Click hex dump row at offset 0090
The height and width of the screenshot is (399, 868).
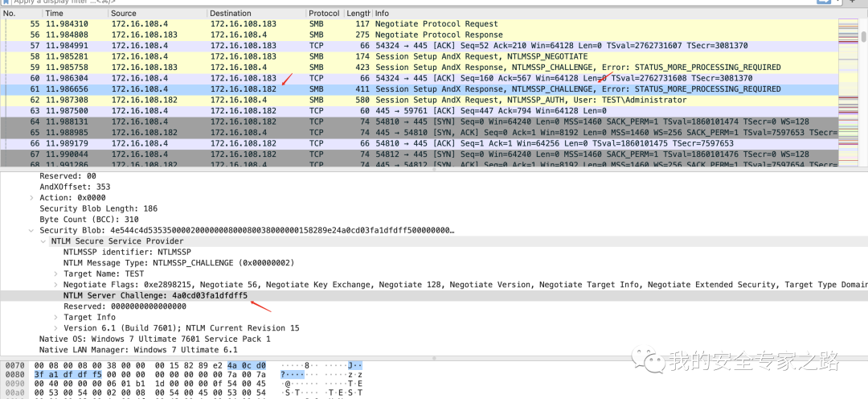[184, 383]
